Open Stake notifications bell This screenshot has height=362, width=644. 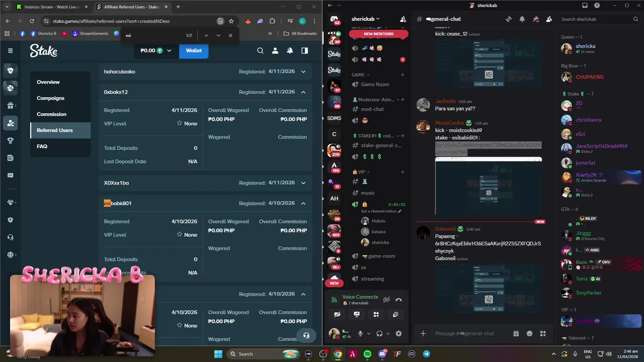(290, 50)
